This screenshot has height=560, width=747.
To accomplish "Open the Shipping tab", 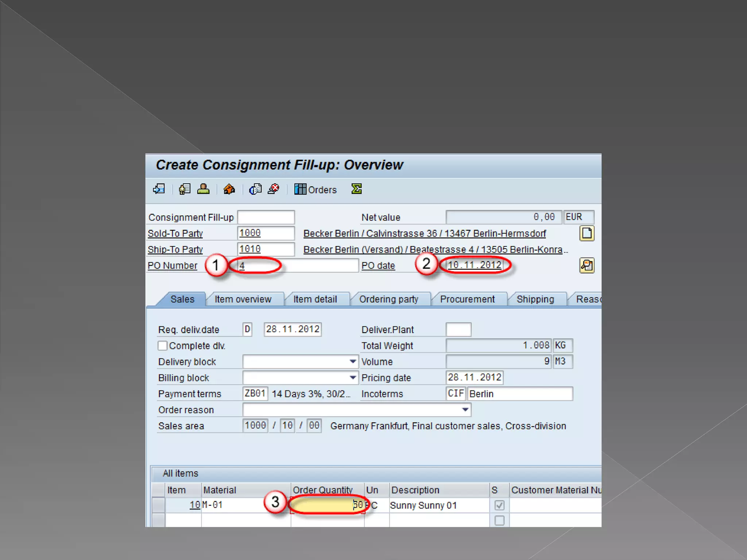I will click(535, 299).
